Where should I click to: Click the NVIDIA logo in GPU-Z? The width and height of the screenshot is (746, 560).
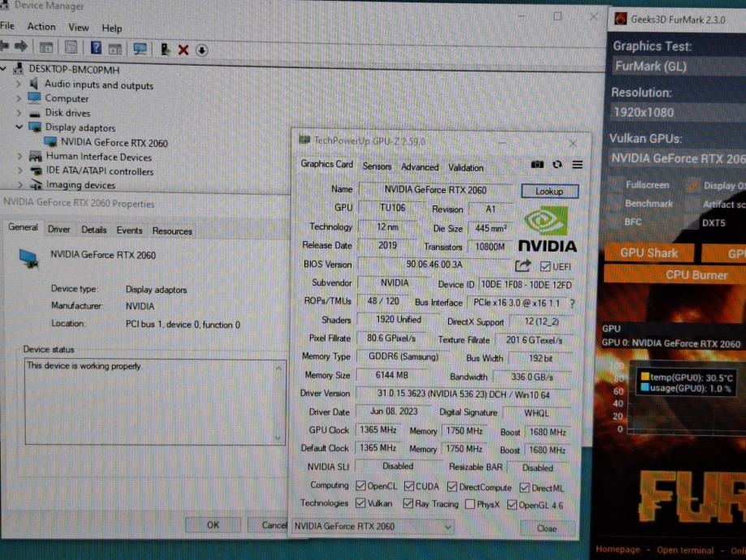click(x=548, y=229)
